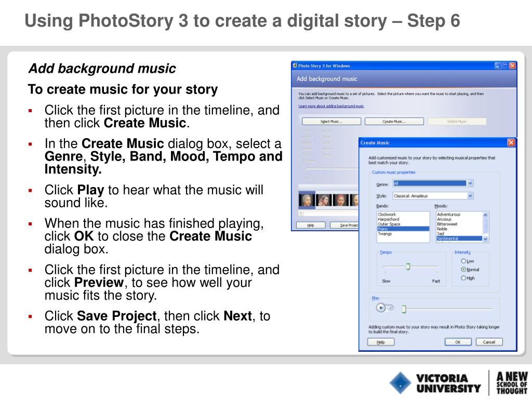
Task: Open the Style dropdown arrow
Action: pos(470,196)
